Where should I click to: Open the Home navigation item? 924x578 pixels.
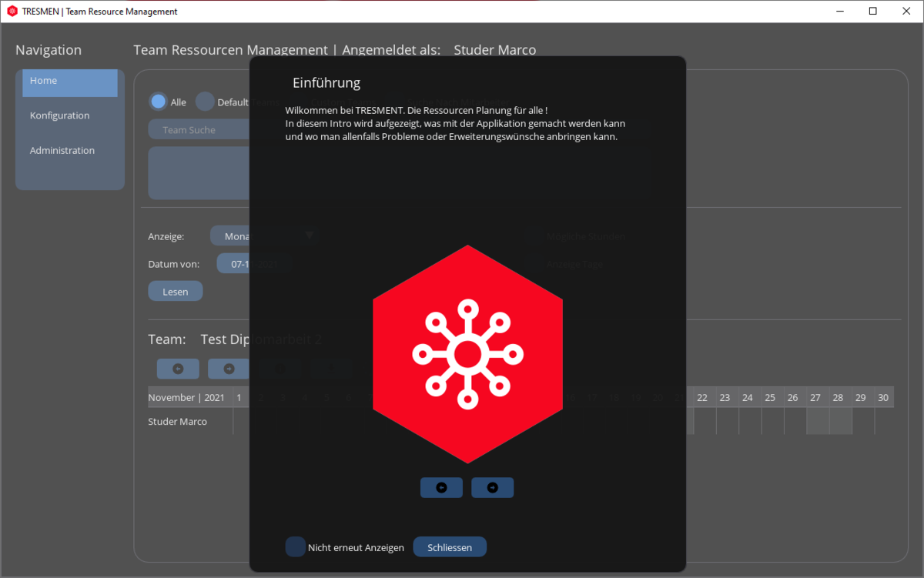coord(70,81)
